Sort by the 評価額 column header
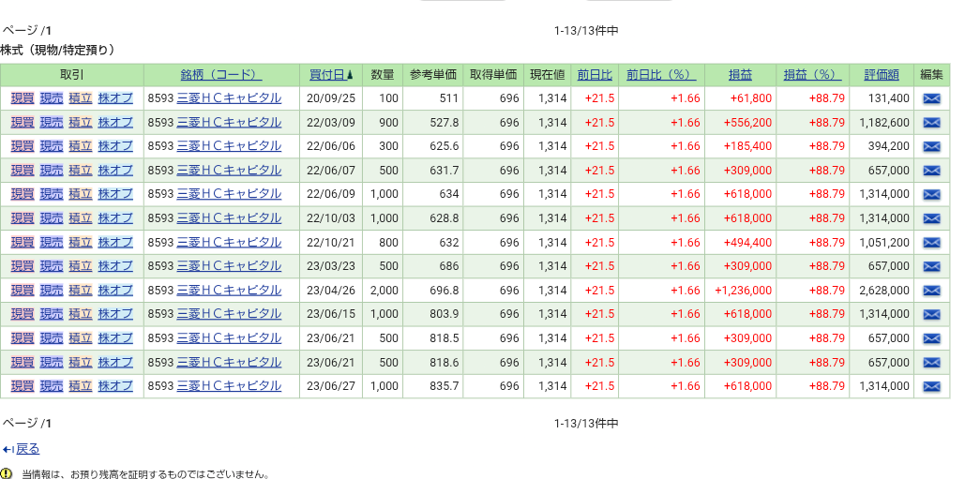Viewport: 980px width, 479px height. [x=882, y=75]
